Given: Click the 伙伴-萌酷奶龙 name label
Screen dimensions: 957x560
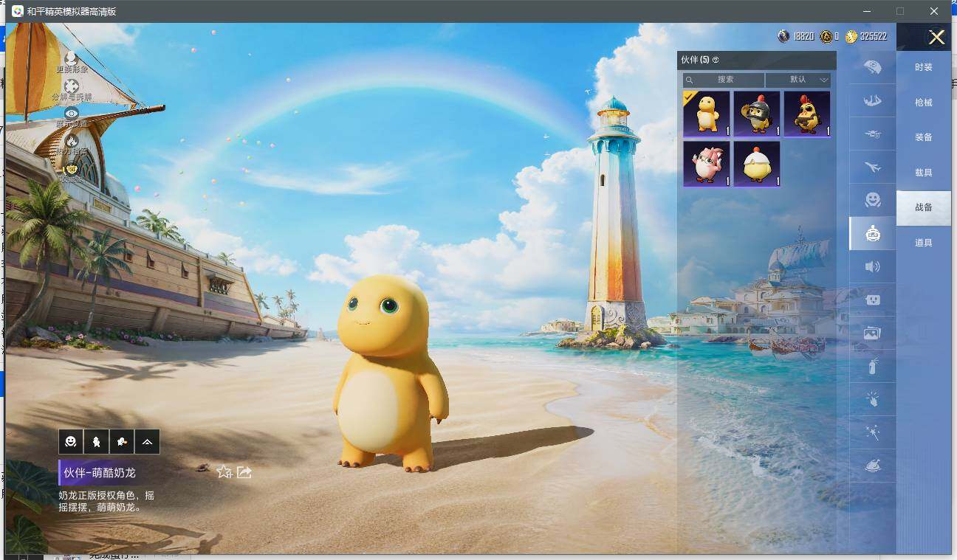Looking at the screenshot, I should [x=100, y=473].
